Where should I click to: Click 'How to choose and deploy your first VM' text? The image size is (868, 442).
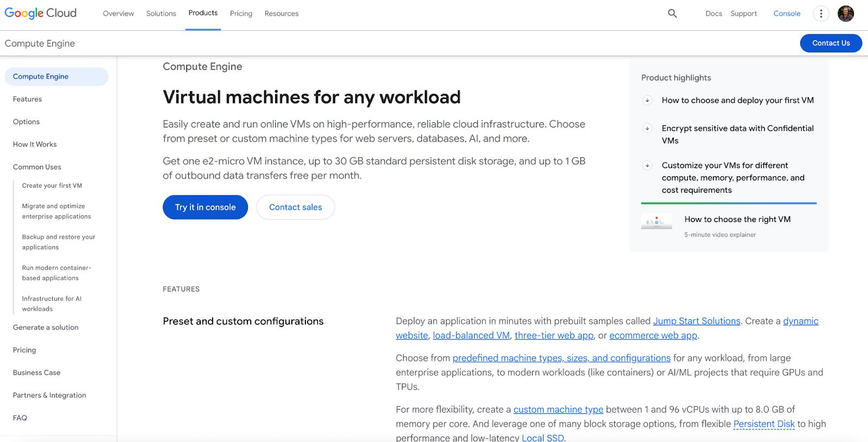(738, 100)
